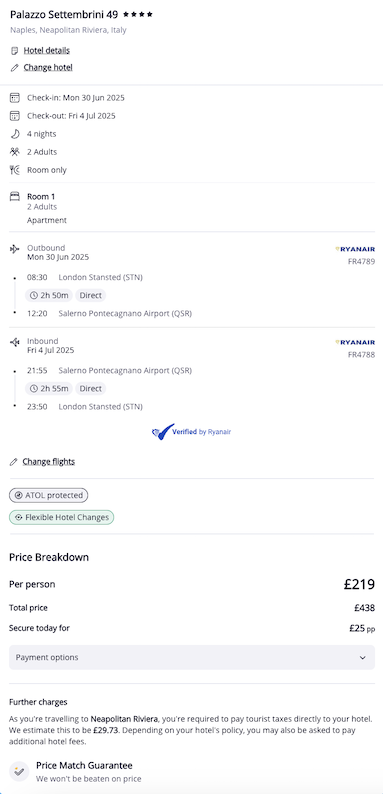This screenshot has width=383, height=794.
Task: Open the Hotel details link
Action: coord(47,51)
